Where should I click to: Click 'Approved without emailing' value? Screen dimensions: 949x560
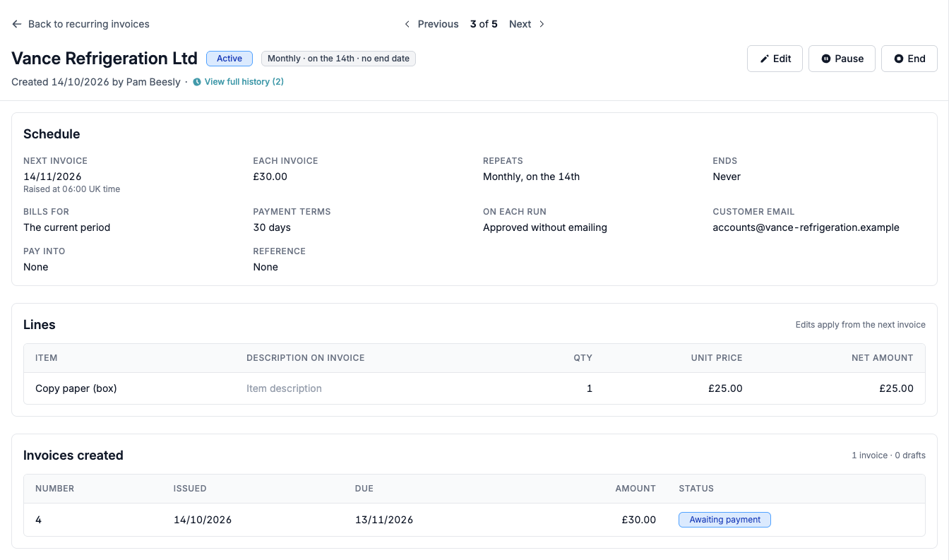(545, 227)
